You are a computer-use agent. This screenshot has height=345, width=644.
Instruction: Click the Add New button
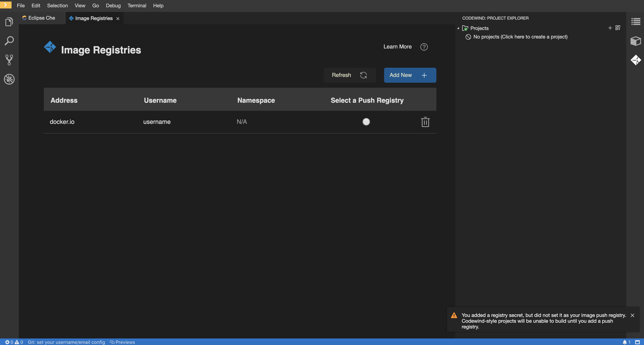(410, 75)
